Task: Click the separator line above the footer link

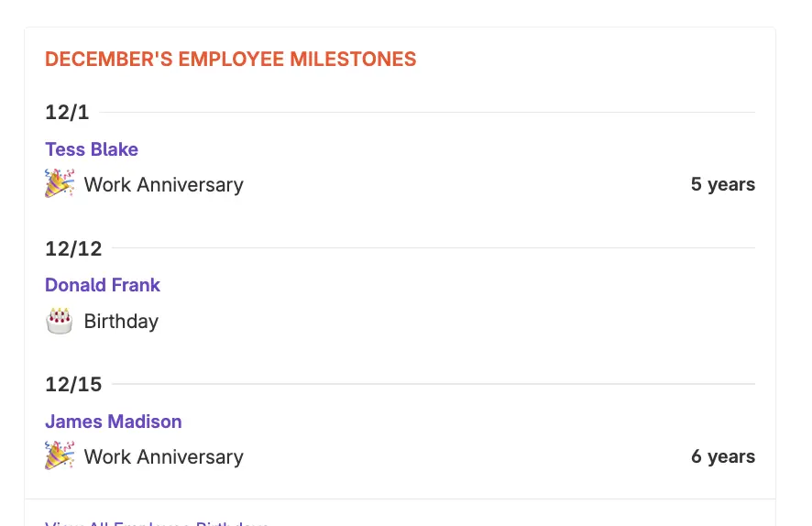Action: (x=400, y=499)
